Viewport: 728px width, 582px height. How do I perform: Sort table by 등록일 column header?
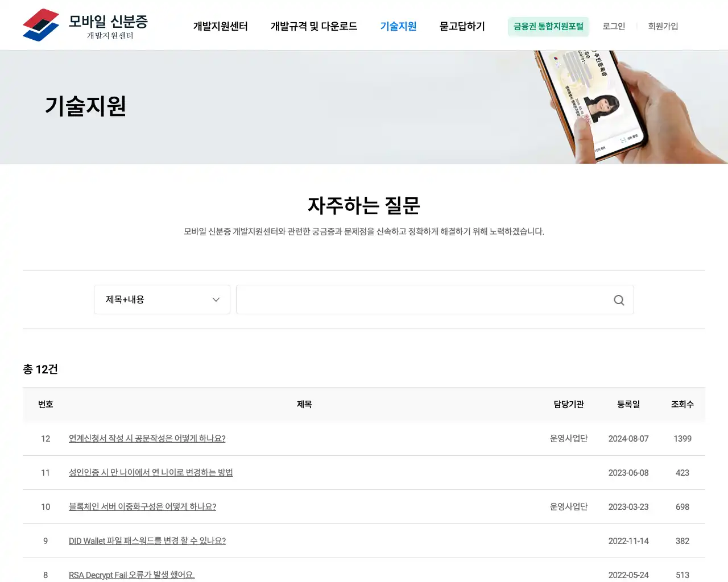628,404
